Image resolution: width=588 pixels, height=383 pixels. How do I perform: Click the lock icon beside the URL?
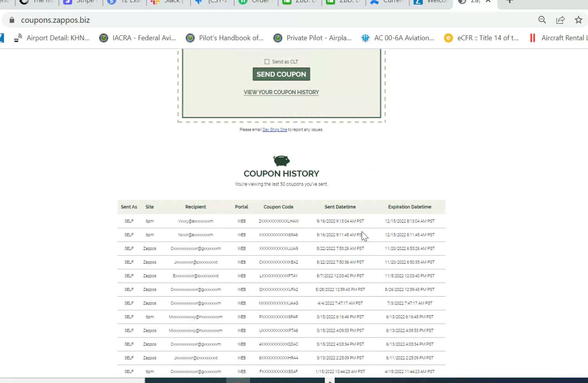12,20
